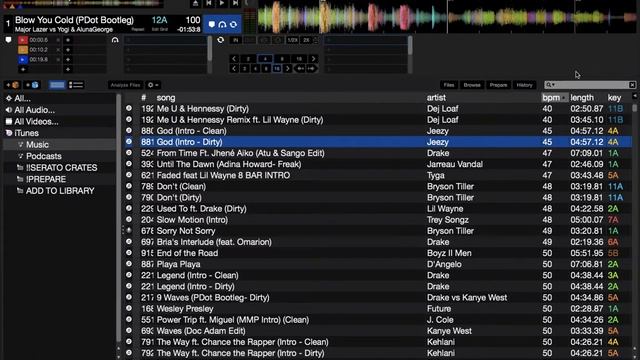Toggle Edit Grid for the beatgrid
Screen dimensions: 640x360
point(160,29)
